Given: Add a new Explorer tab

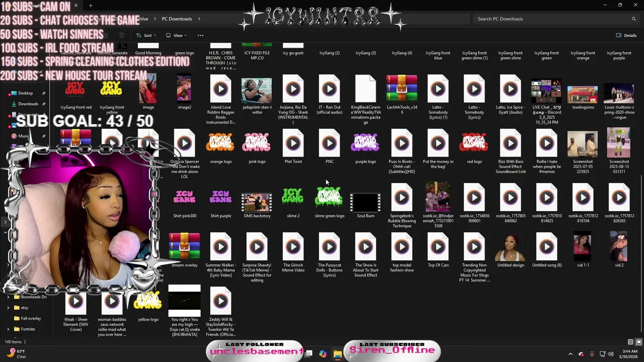Looking at the screenshot, I should tap(91, 6).
